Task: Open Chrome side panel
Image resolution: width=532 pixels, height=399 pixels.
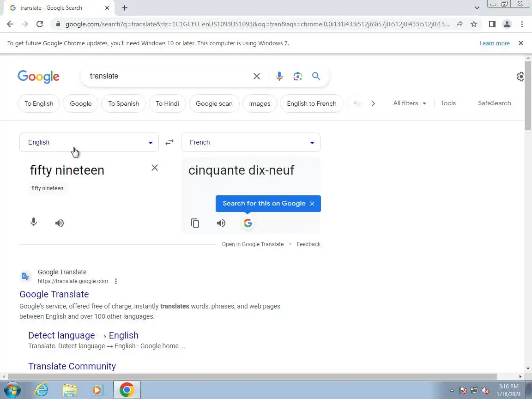Action: pos(492,24)
